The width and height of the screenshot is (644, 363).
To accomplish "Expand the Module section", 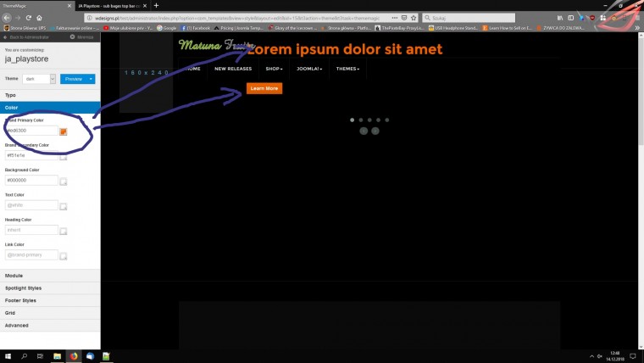I will [x=50, y=276].
